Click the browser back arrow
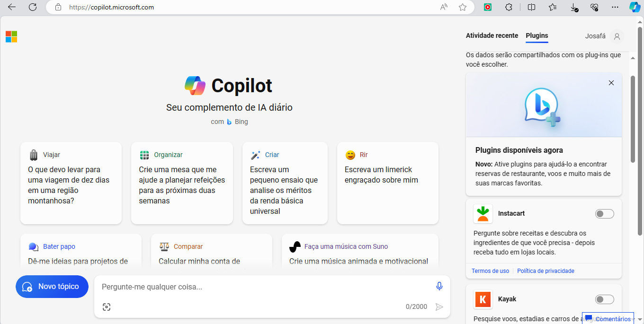This screenshot has width=644, height=324. coord(12,7)
